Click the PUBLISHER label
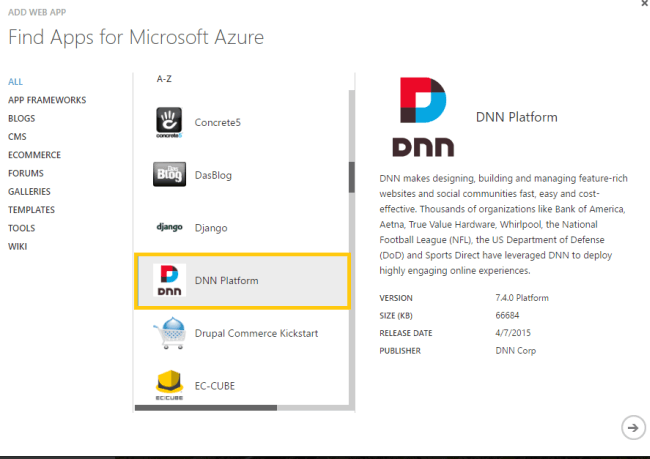Screen dimensions: 650x459 pos(400,351)
